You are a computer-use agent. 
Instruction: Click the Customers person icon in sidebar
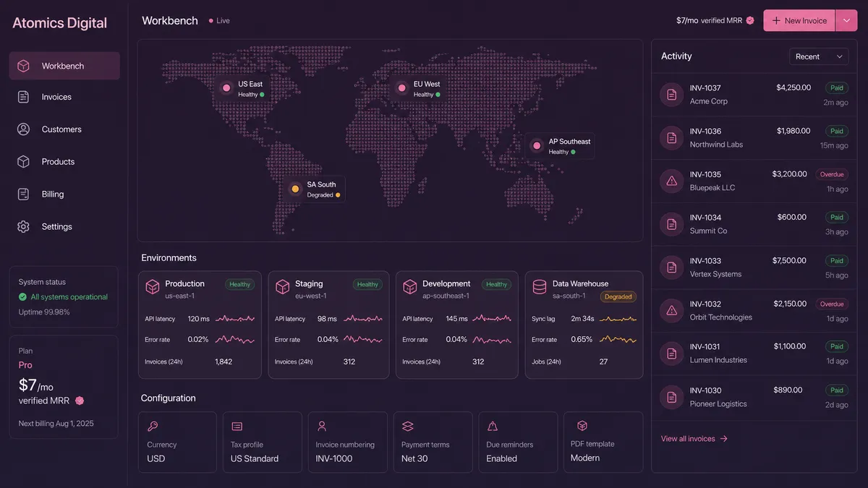click(x=23, y=129)
